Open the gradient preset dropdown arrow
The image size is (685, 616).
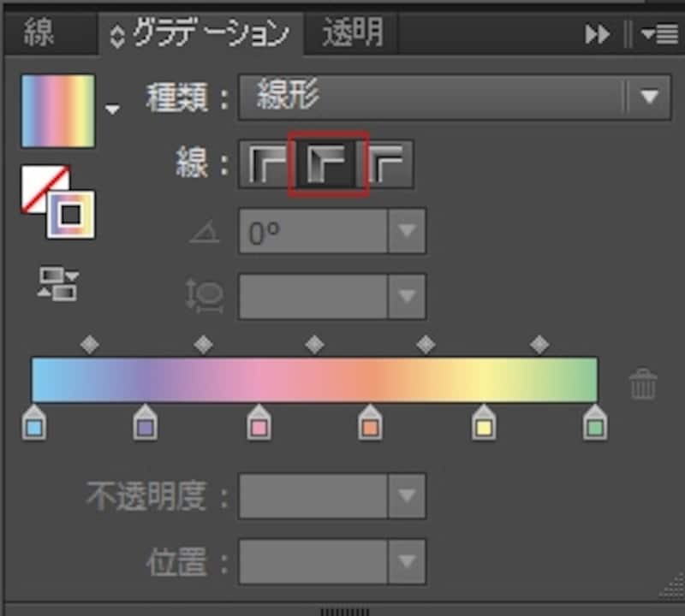click(112, 110)
